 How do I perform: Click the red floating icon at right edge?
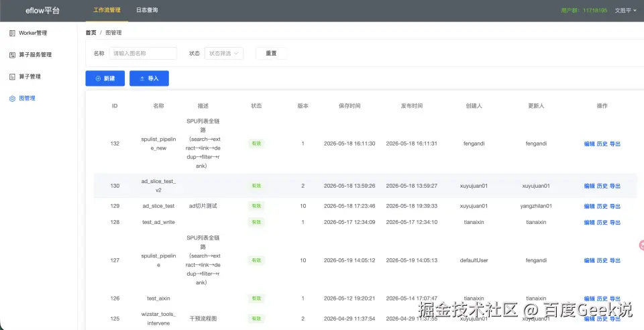pos(641,245)
